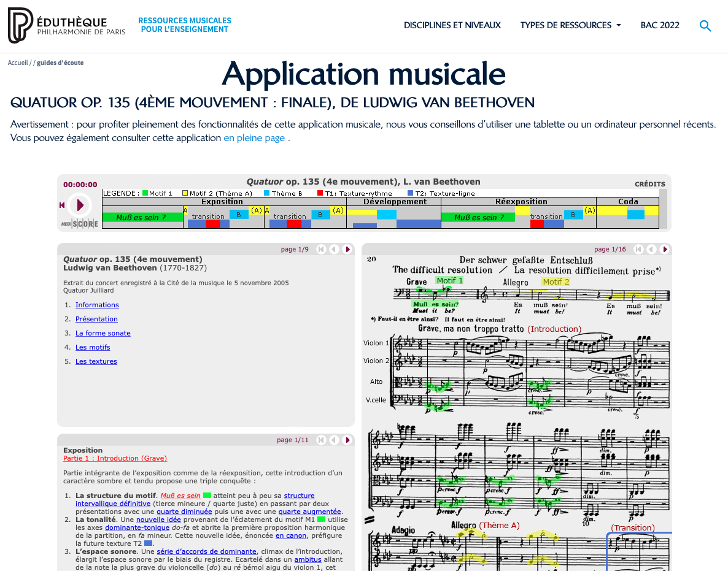Click the Coda section header on timeline
This screenshot has height=571, width=728.
pyautogui.click(x=627, y=201)
